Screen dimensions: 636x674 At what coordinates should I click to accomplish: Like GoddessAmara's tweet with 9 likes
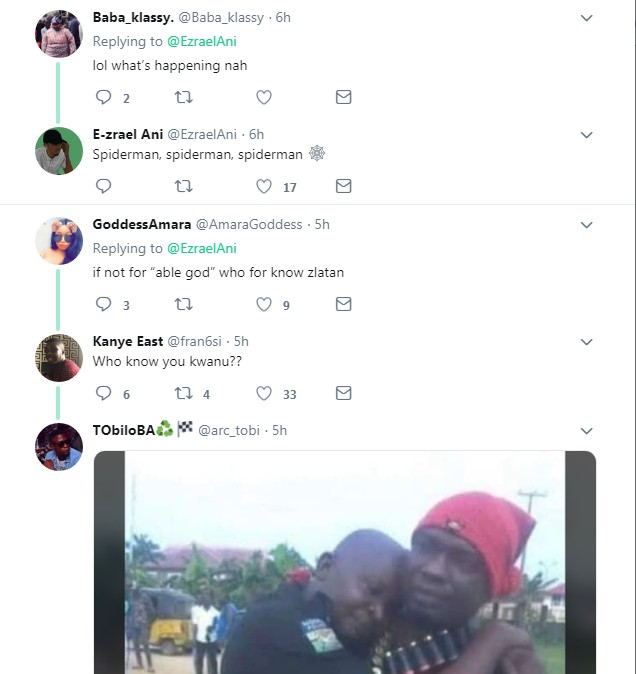coord(264,304)
